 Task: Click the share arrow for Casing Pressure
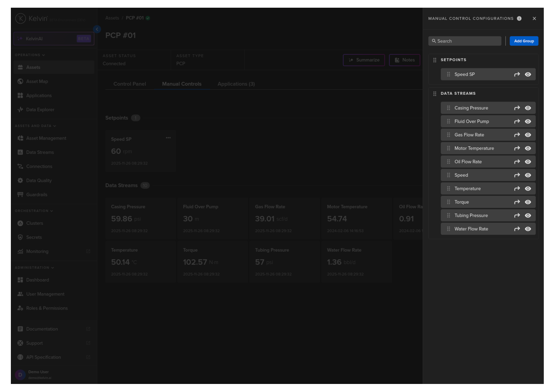(517, 108)
